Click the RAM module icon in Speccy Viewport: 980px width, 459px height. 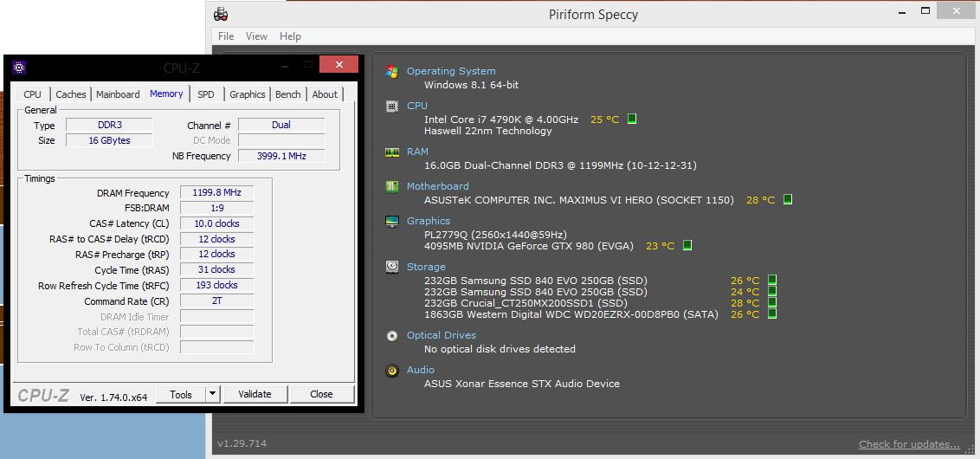pos(392,152)
